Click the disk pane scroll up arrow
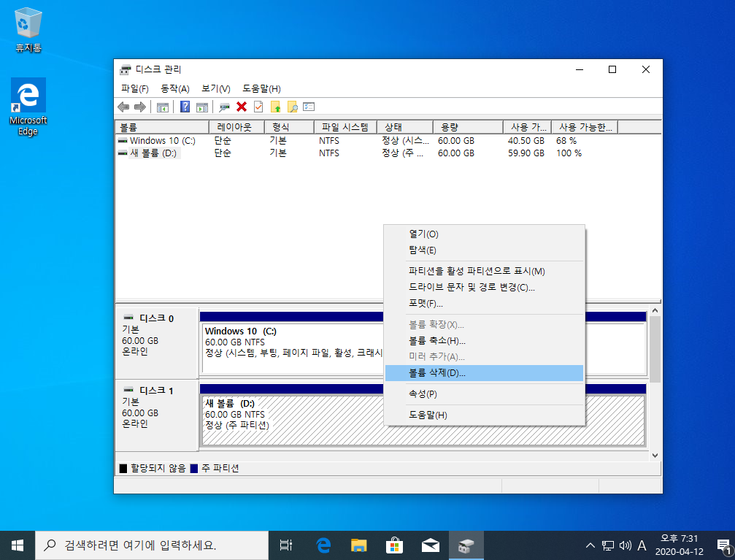Screen dimensions: 735x560 (655, 311)
